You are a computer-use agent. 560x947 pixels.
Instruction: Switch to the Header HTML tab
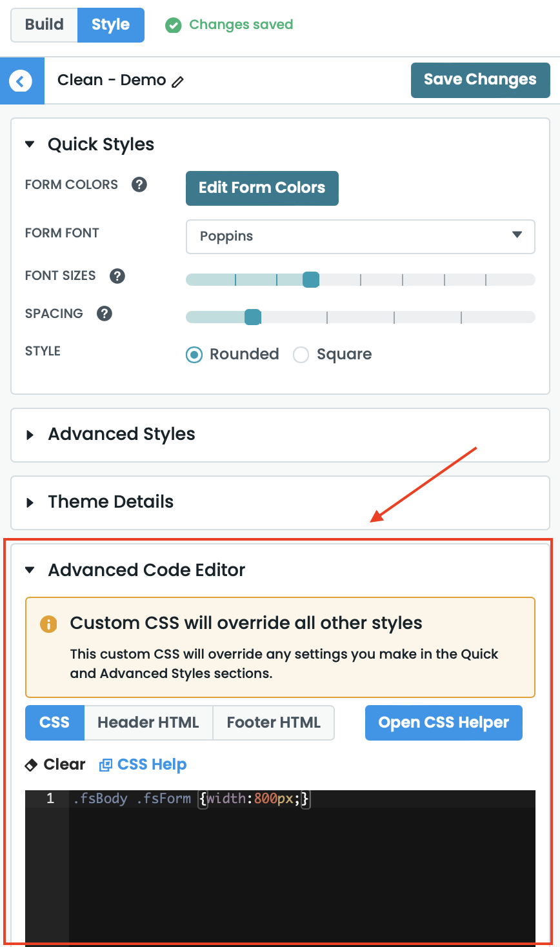click(148, 723)
